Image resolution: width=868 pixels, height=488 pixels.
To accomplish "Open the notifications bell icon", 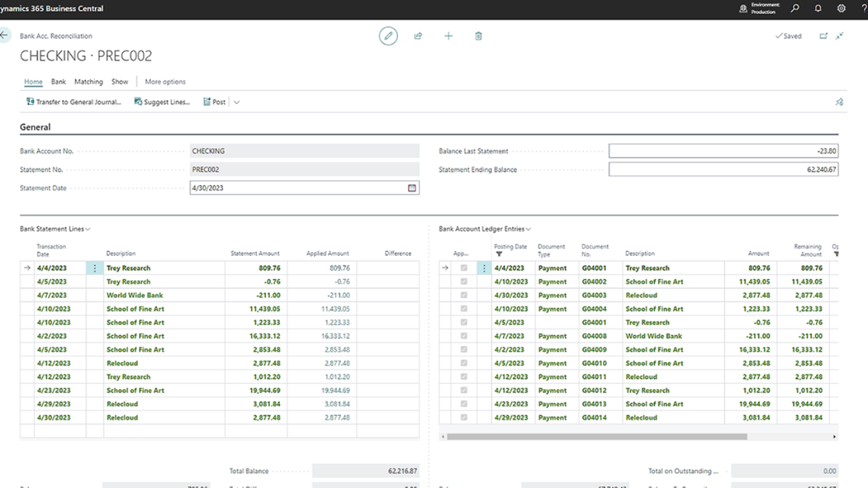I will pyautogui.click(x=818, y=9).
